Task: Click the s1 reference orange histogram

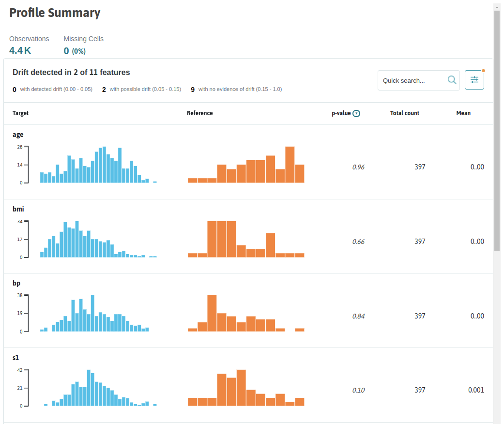Action: click(x=246, y=388)
